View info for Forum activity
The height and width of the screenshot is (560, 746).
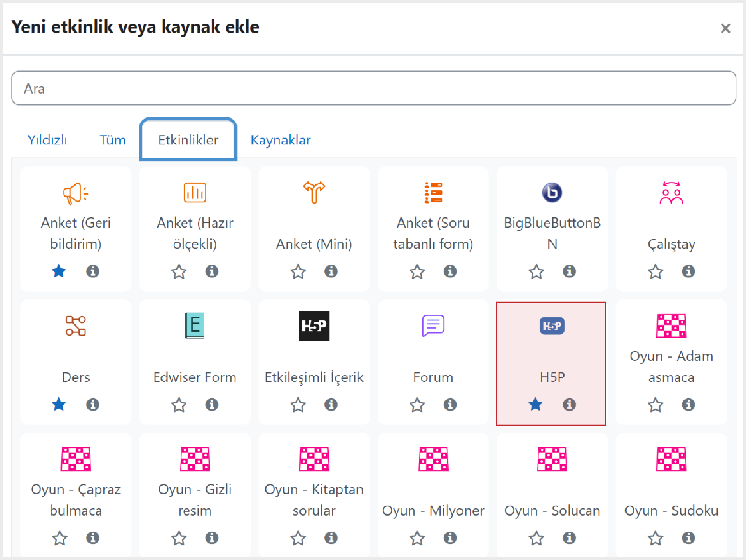click(450, 404)
